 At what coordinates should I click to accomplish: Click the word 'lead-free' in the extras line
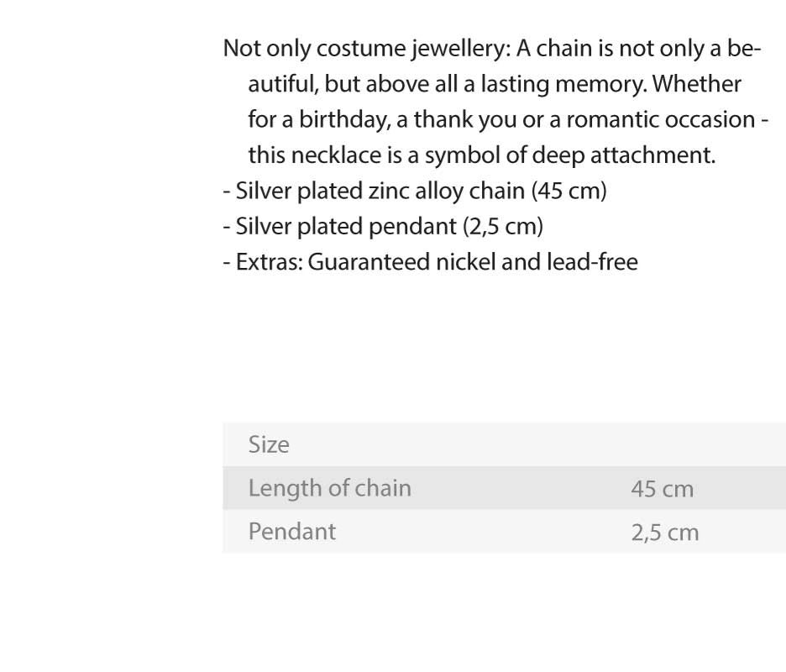tap(592, 262)
